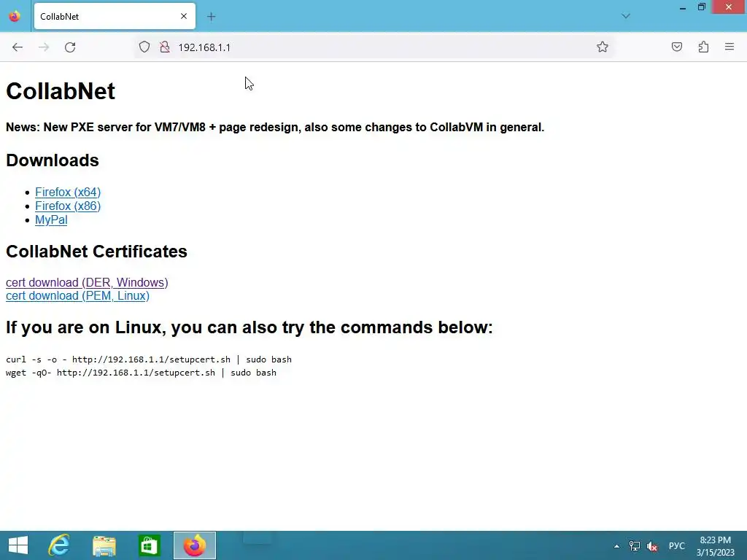Show hidden tray icons arrow

[616, 546]
